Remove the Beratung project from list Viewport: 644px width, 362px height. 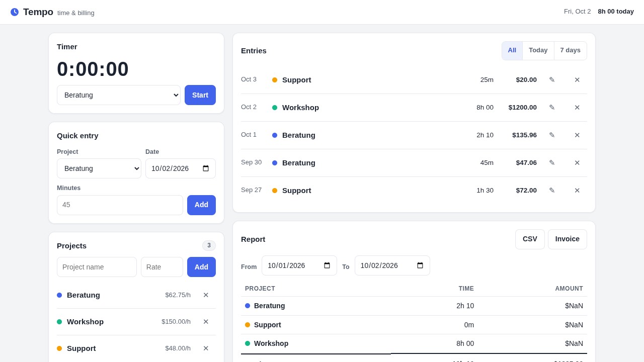tap(206, 295)
